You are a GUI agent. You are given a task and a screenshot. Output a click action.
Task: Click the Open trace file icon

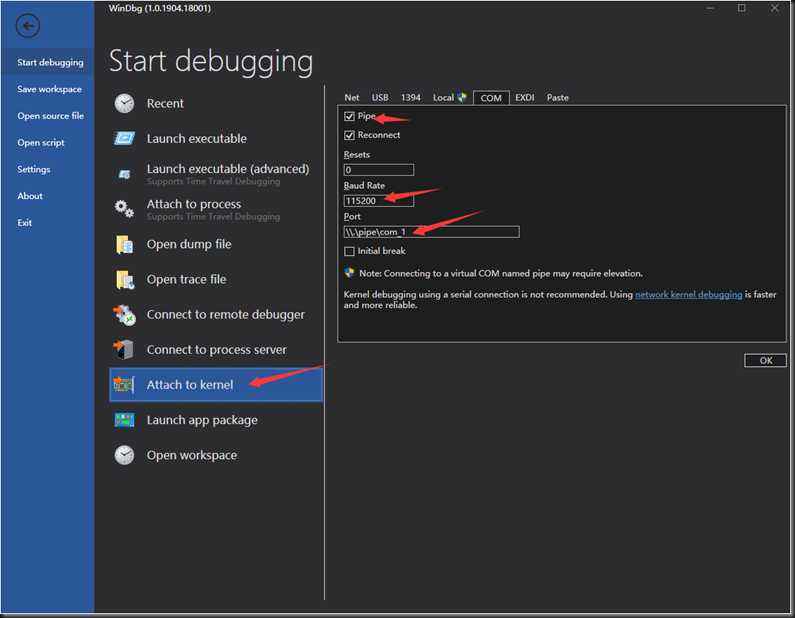click(124, 279)
